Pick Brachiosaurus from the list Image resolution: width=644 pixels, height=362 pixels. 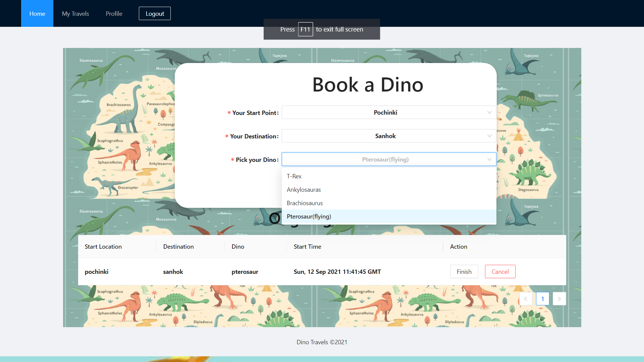point(305,203)
